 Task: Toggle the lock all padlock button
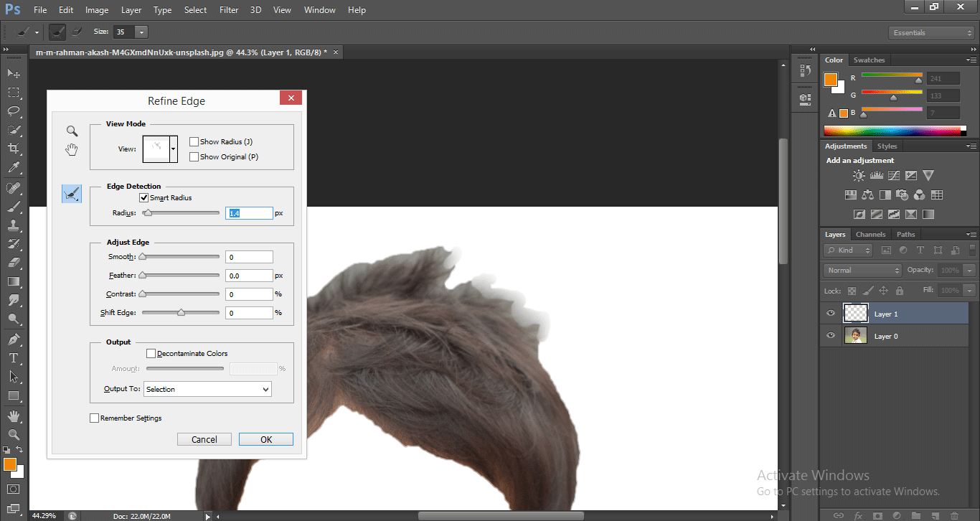click(x=900, y=291)
